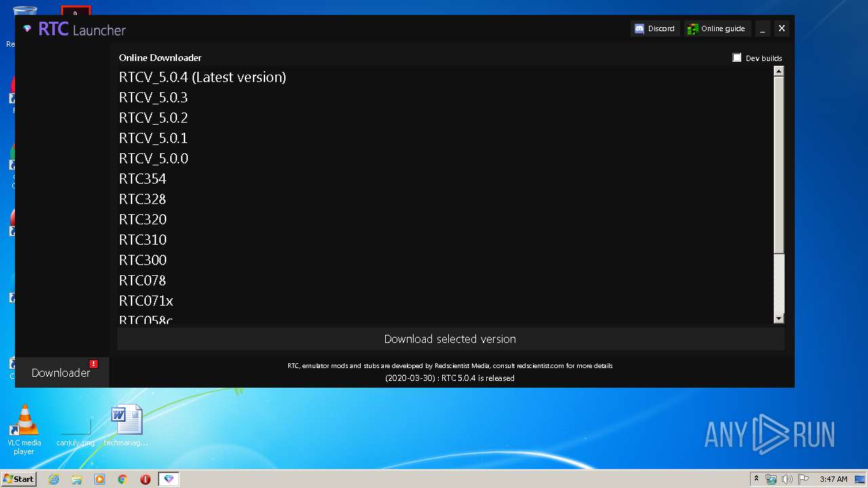Click the RTC Launcher taskbar button
Viewport: 868px width, 488px height.
[169, 479]
